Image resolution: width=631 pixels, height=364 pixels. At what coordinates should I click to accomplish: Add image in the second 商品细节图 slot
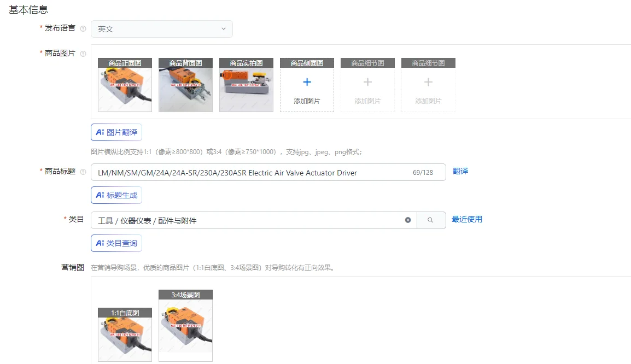(428, 85)
